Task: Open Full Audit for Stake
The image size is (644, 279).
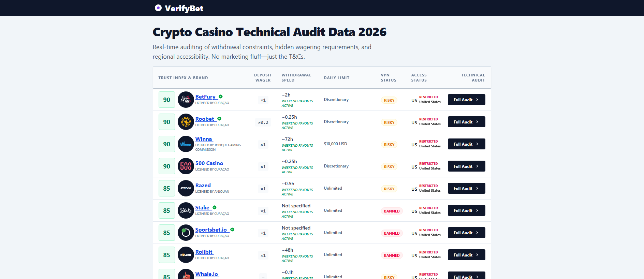Action: click(x=466, y=210)
